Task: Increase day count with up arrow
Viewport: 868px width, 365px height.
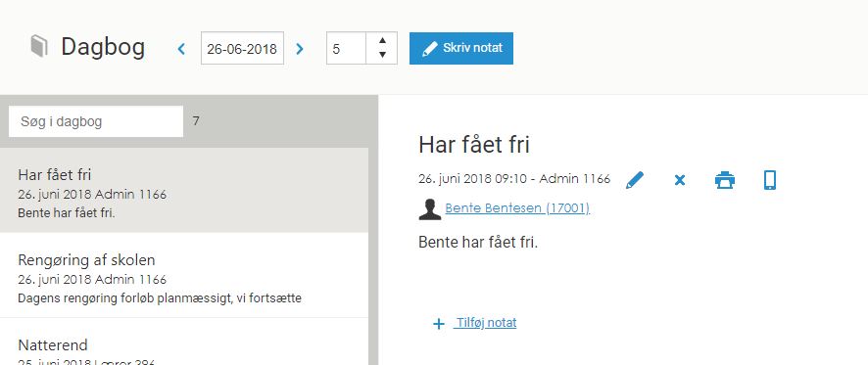Action: tap(382, 41)
